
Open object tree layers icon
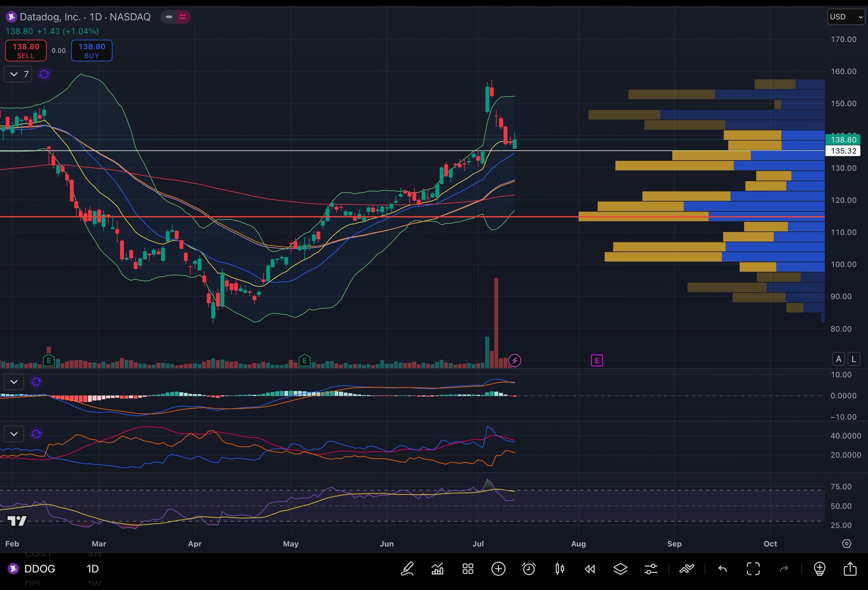click(620, 568)
